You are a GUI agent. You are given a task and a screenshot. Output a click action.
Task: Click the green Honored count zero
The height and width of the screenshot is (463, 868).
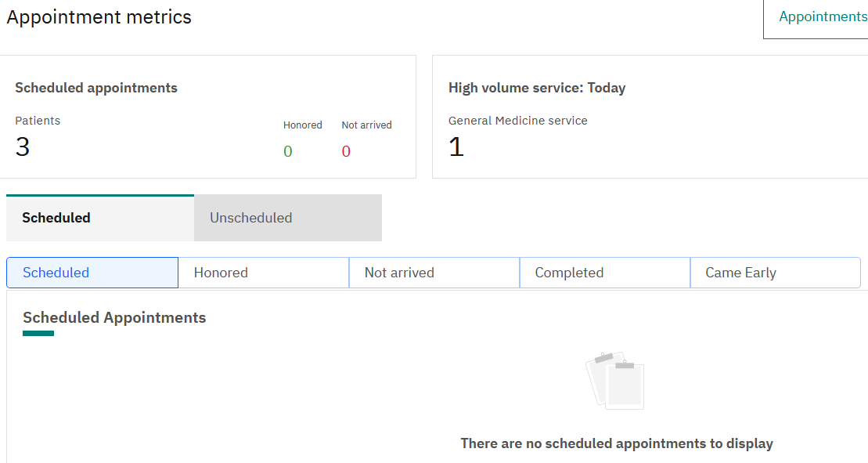pos(288,151)
